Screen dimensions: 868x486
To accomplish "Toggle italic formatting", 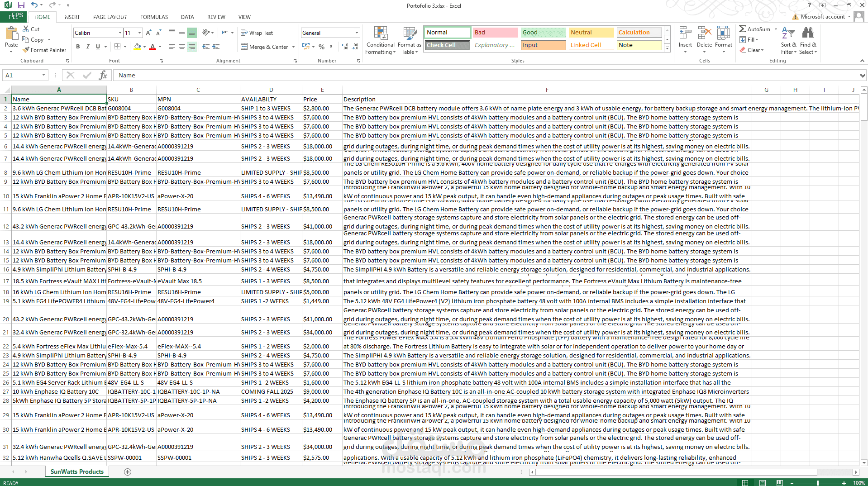I will [87, 47].
